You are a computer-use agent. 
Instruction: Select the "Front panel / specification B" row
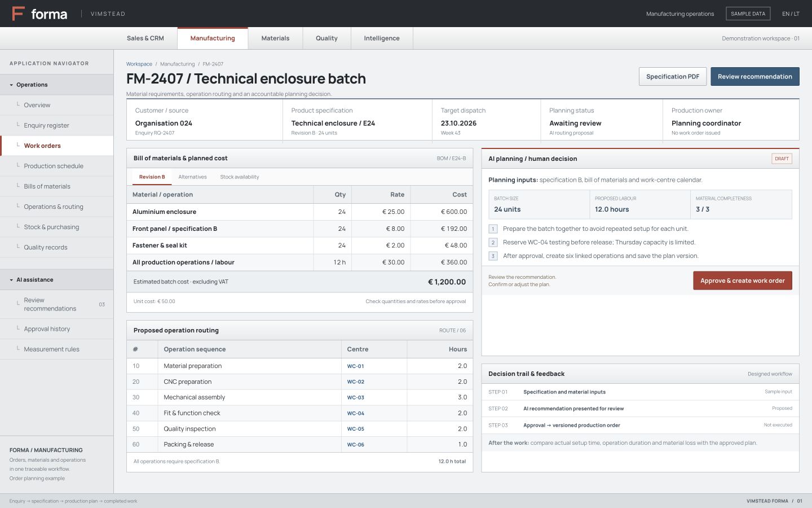pyautogui.click(x=300, y=229)
